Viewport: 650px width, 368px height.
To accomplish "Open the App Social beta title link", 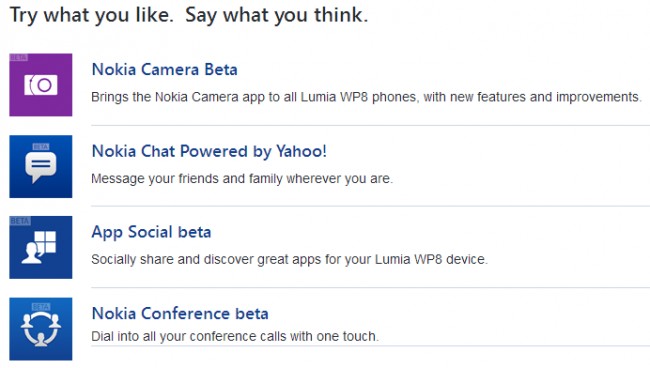I will coord(151,232).
